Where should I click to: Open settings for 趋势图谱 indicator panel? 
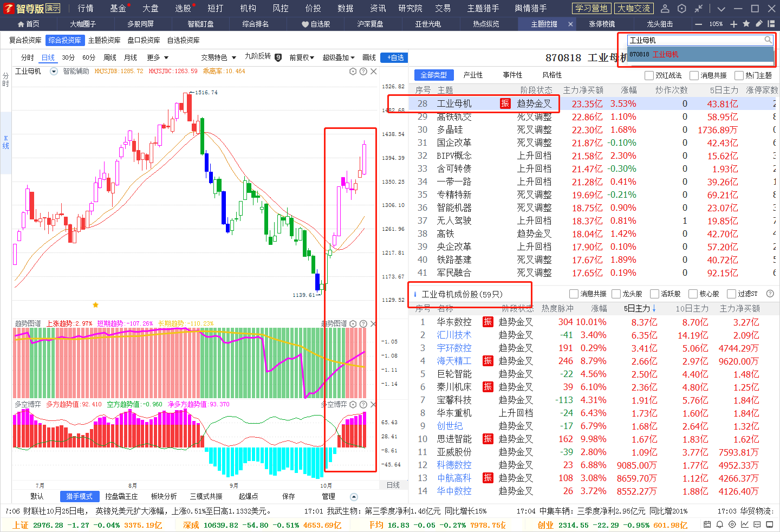[353, 323]
